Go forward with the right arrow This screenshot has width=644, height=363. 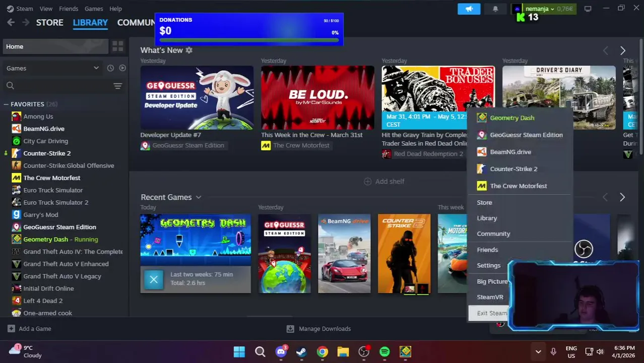click(x=26, y=22)
